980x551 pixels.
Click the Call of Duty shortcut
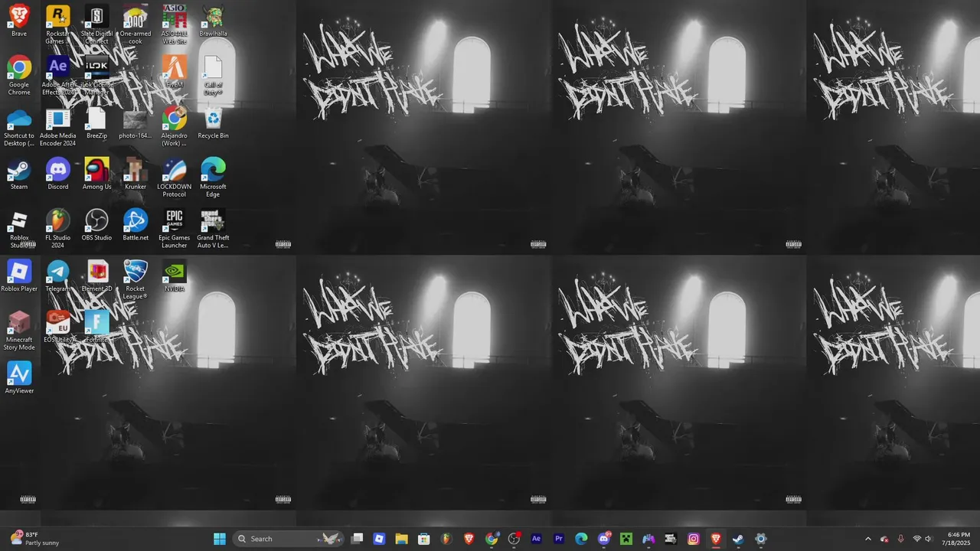coord(213,75)
